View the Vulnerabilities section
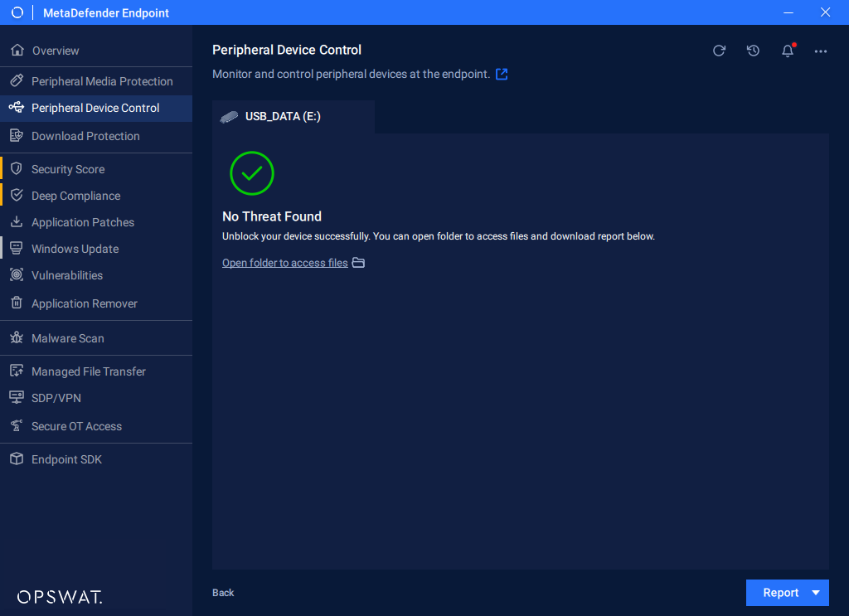The image size is (849, 616). tap(96, 275)
